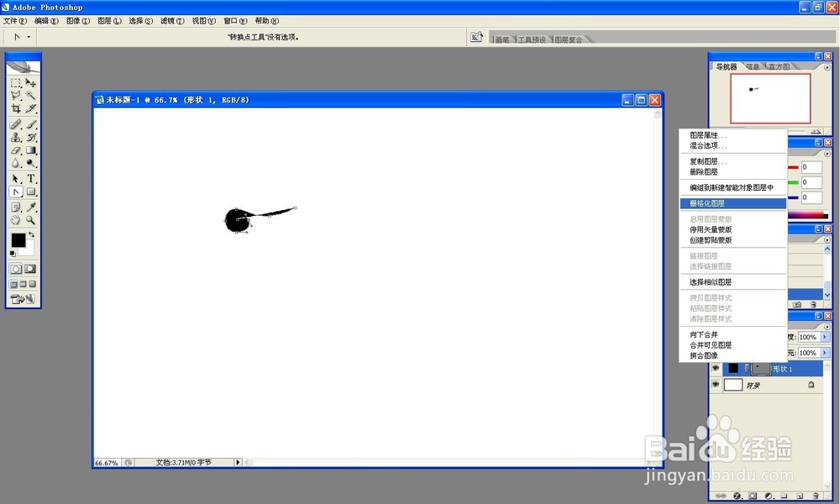Open layer opacity 100% slider arrow

(x=825, y=337)
